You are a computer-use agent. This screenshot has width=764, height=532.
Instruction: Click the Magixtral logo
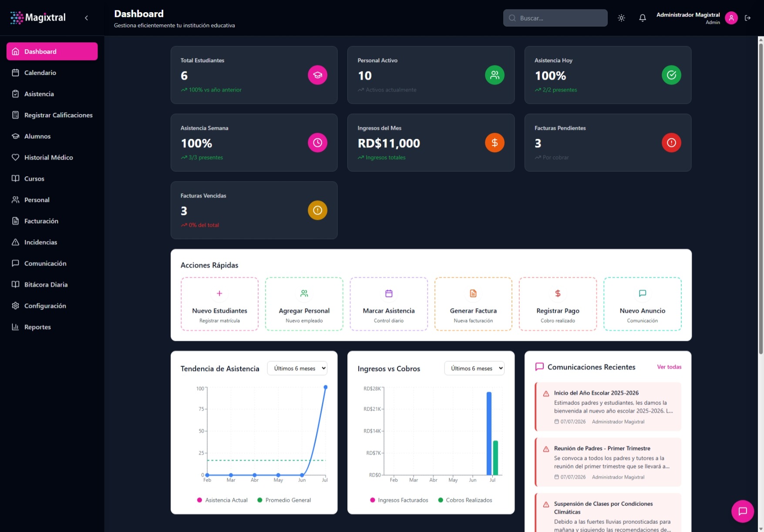tap(38, 17)
